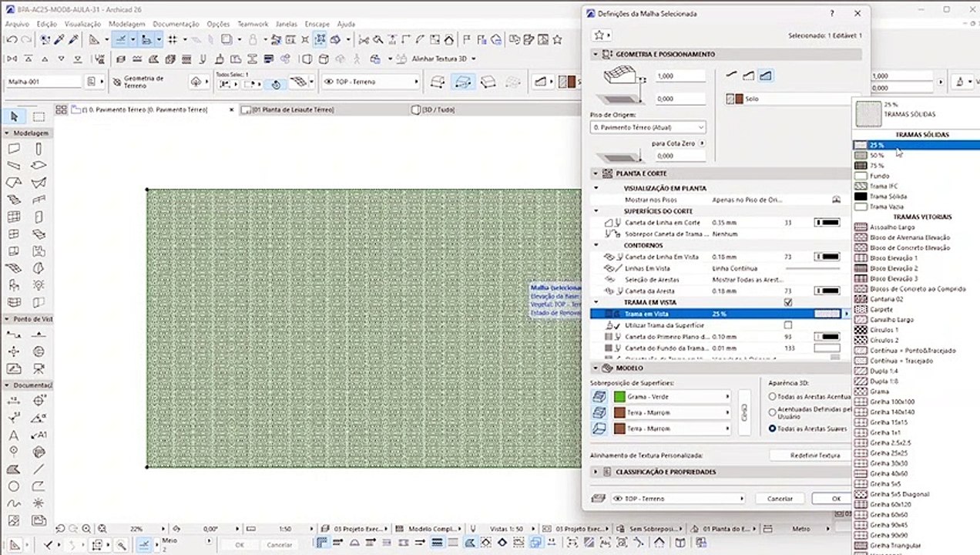
Task: Select Todas as Arestas Acentuadas radio
Action: (x=773, y=396)
